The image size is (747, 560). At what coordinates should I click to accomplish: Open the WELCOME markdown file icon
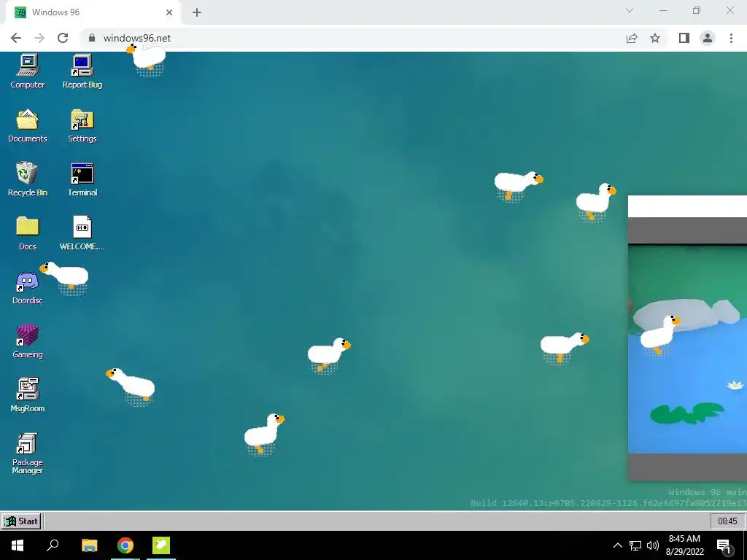(x=82, y=233)
